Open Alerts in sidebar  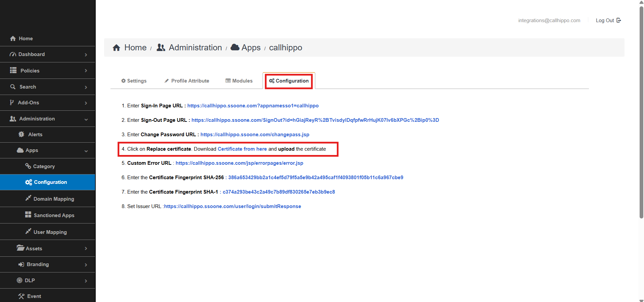(47, 135)
